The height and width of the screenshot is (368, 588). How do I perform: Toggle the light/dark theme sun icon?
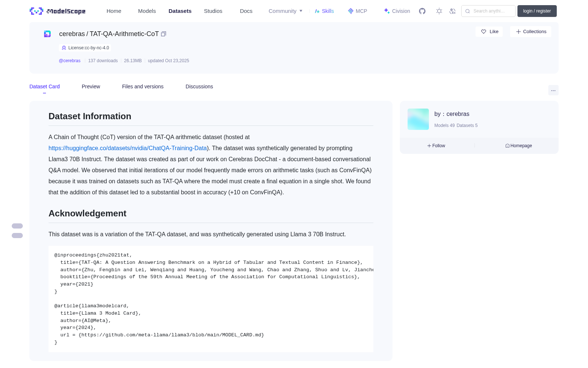tap(439, 11)
